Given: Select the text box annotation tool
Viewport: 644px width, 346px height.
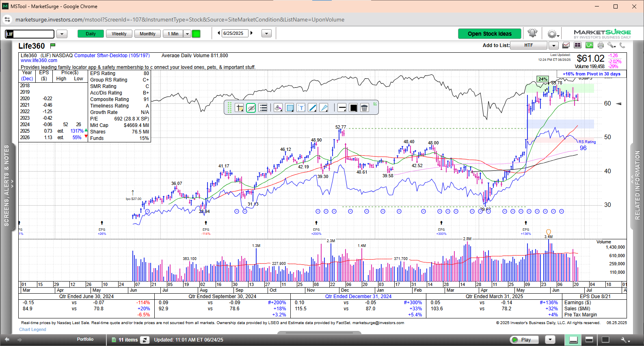Looking at the screenshot, I should pyautogui.click(x=301, y=108).
